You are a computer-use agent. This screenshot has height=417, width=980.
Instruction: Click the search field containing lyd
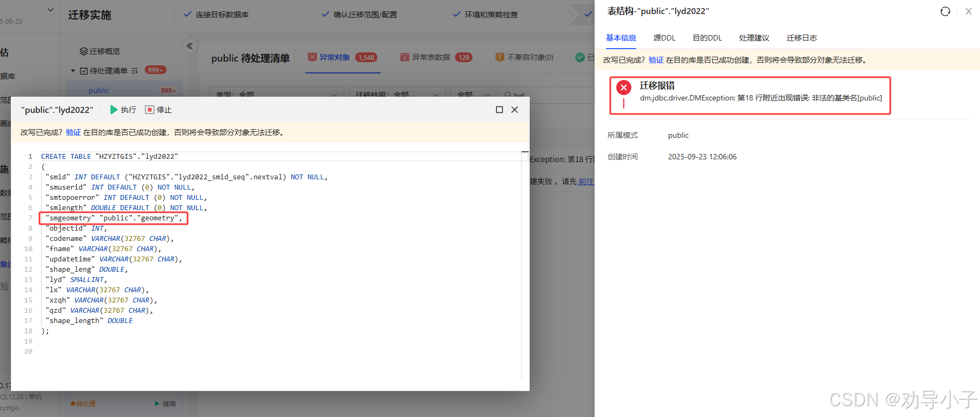click(x=546, y=94)
